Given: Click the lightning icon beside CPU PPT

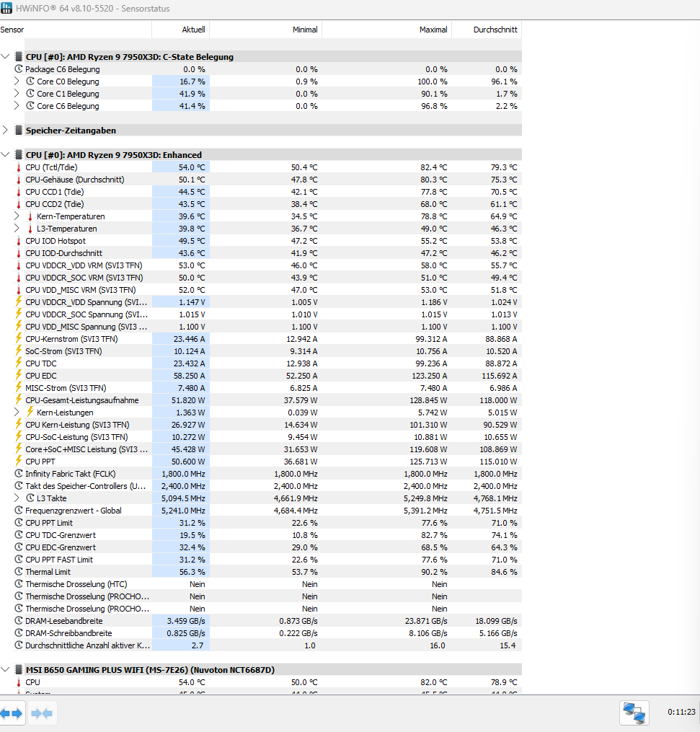Looking at the screenshot, I should 19,462.
